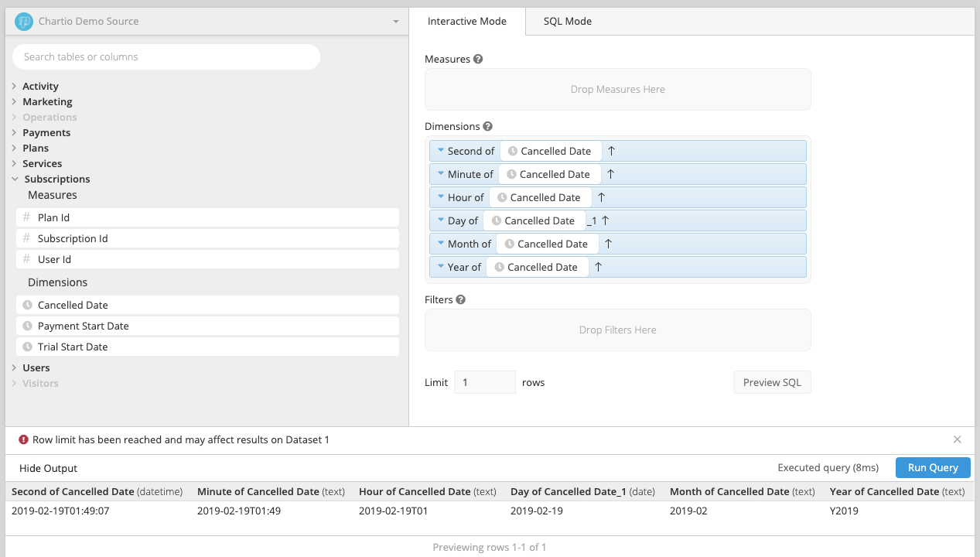
Task: Switch to SQL Mode tab
Action: [568, 22]
